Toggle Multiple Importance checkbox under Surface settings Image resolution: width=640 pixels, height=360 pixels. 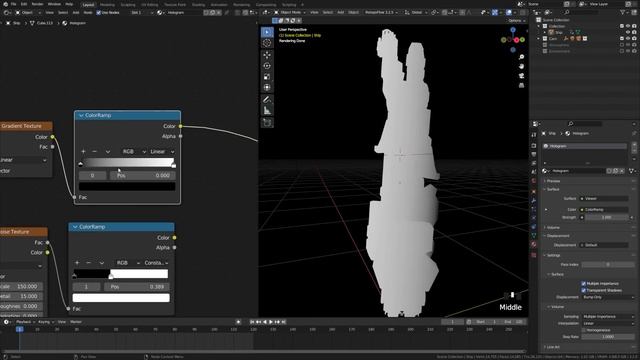584,283
